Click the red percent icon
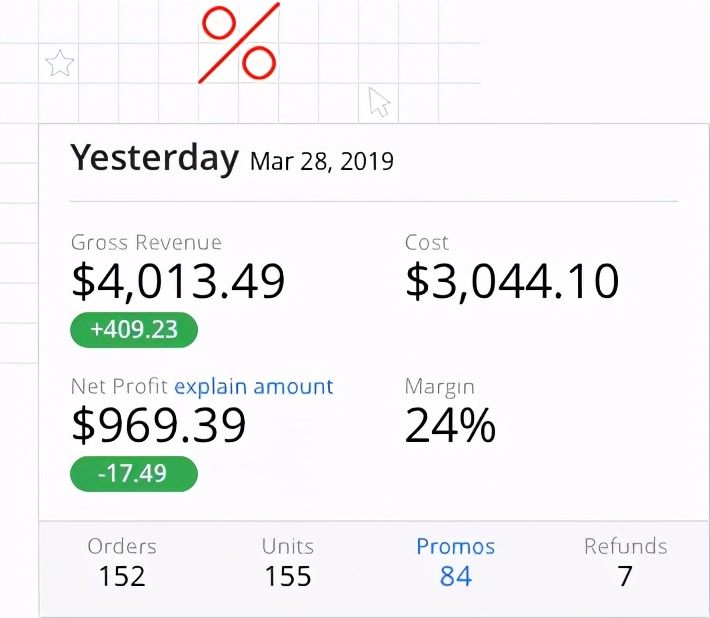This screenshot has height=618, width=710. point(239,43)
